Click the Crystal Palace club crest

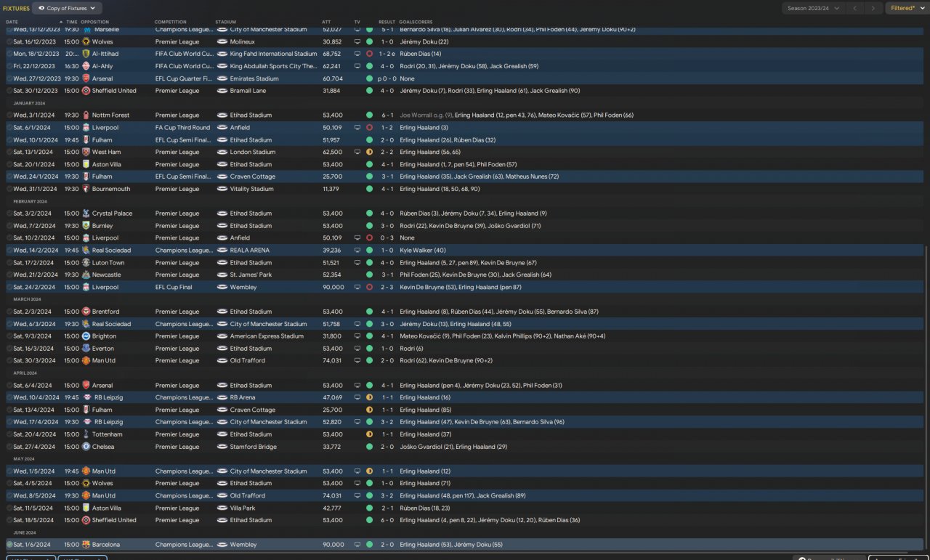pos(86,214)
